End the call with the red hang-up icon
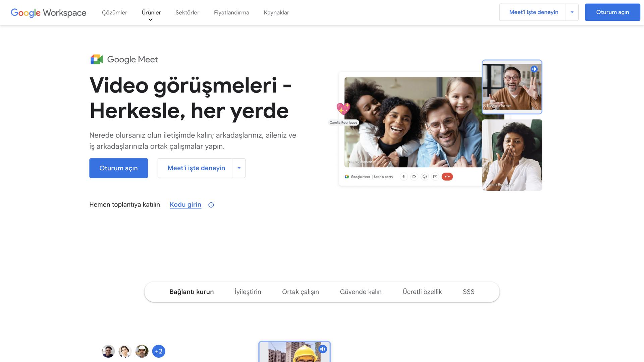The width and height of the screenshot is (644, 362). pos(447,177)
